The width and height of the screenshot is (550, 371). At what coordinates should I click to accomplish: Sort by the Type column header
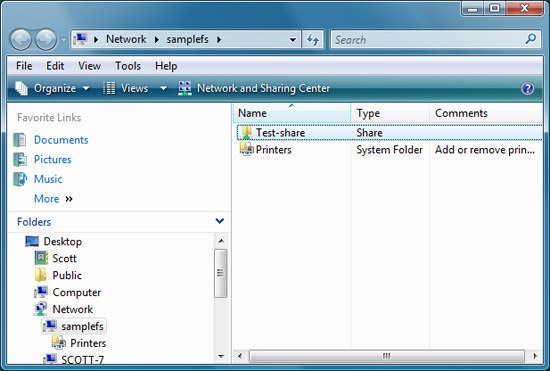[x=390, y=113]
